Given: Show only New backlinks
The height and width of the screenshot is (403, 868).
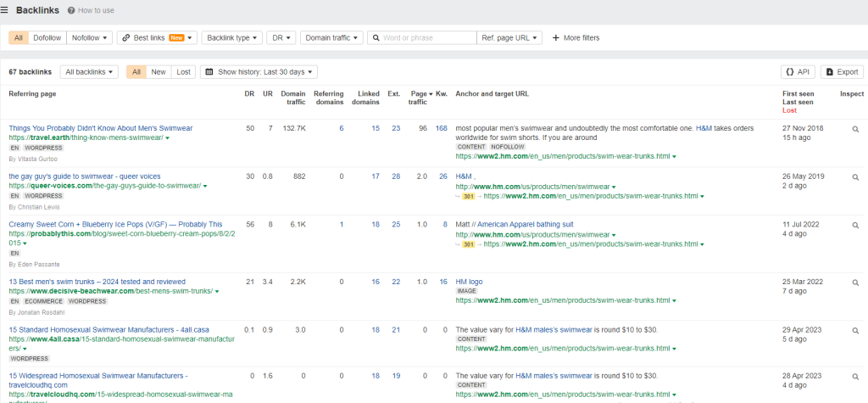Looking at the screenshot, I should pyautogui.click(x=159, y=72).
